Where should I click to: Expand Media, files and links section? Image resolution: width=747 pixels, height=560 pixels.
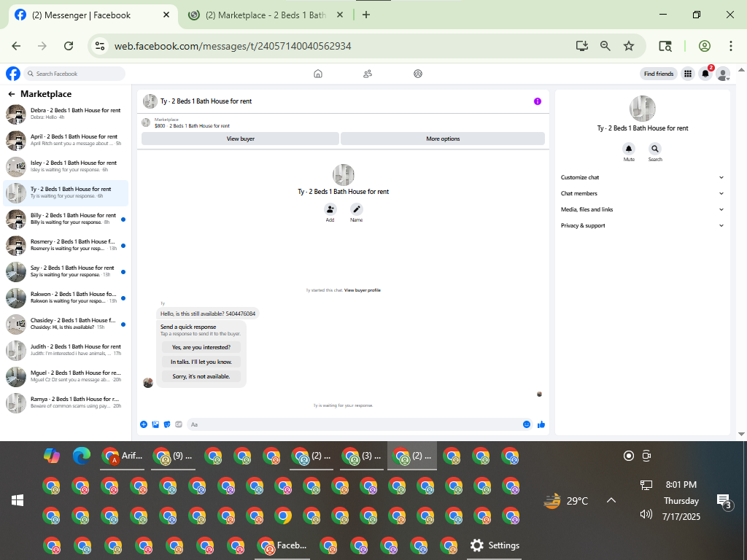pyautogui.click(x=642, y=209)
